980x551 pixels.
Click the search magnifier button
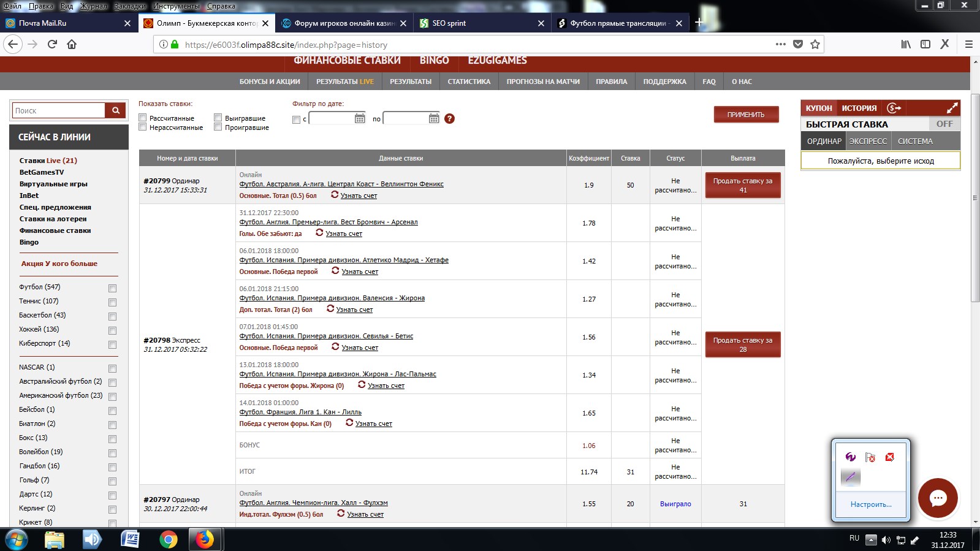click(x=115, y=110)
